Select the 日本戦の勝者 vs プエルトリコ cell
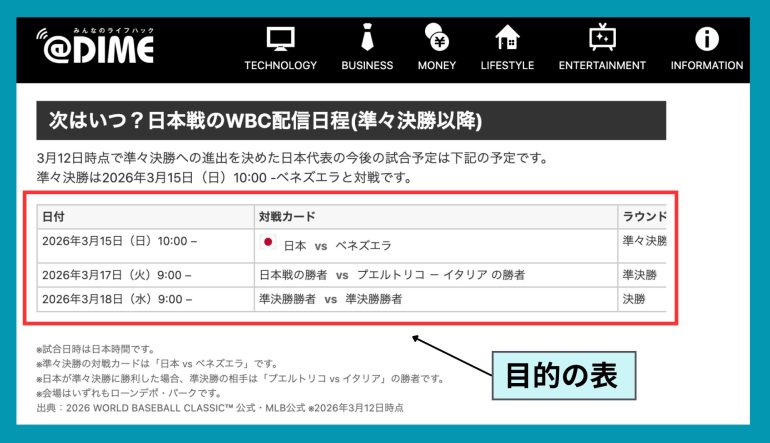The width and height of the screenshot is (770, 443). (x=436, y=275)
